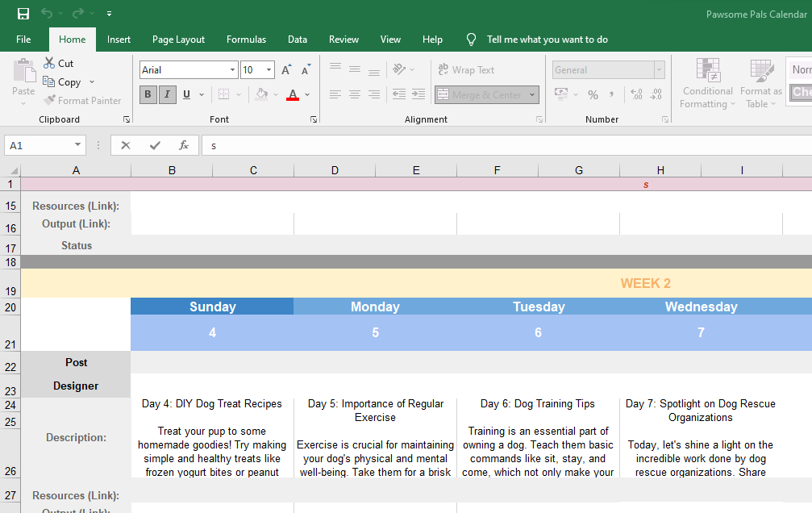Click the Fill Color paint bucket
The height and width of the screenshot is (513, 812).
tap(262, 94)
